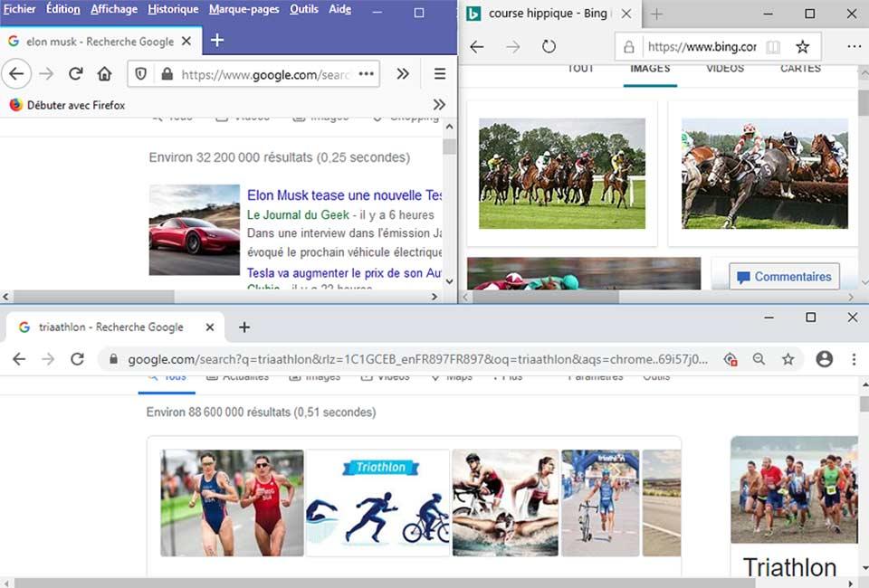Screen dimensions: 869x588
Task: Go back in the Edge Bing window
Action: coord(477,46)
